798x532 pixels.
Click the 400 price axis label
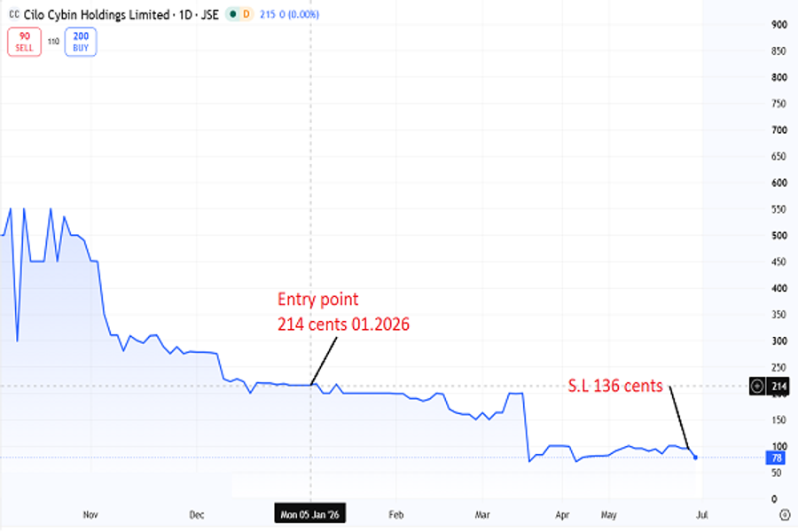coord(778,288)
